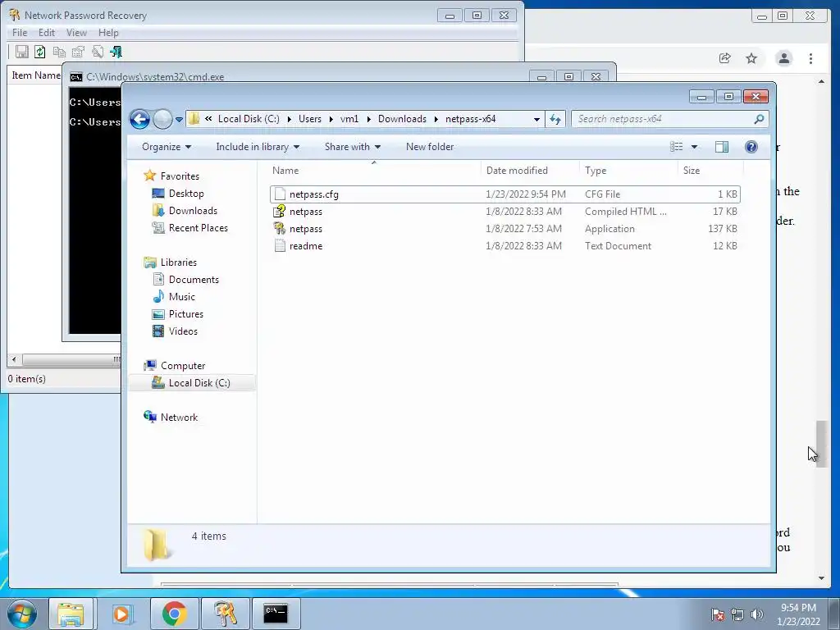Select the netpass Application file

(x=505, y=229)
